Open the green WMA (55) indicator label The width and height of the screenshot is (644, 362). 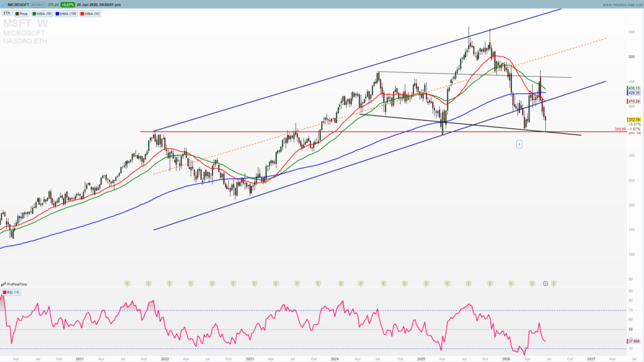(x=42, y=14)
